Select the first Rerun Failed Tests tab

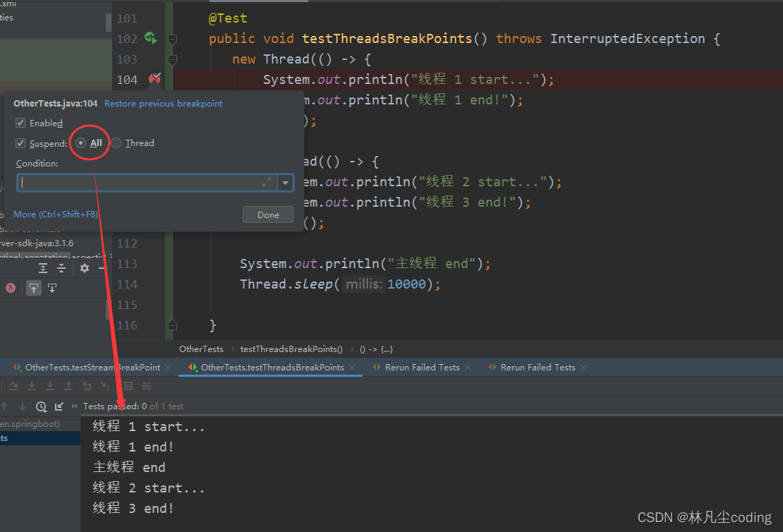(x=423, y=367)
